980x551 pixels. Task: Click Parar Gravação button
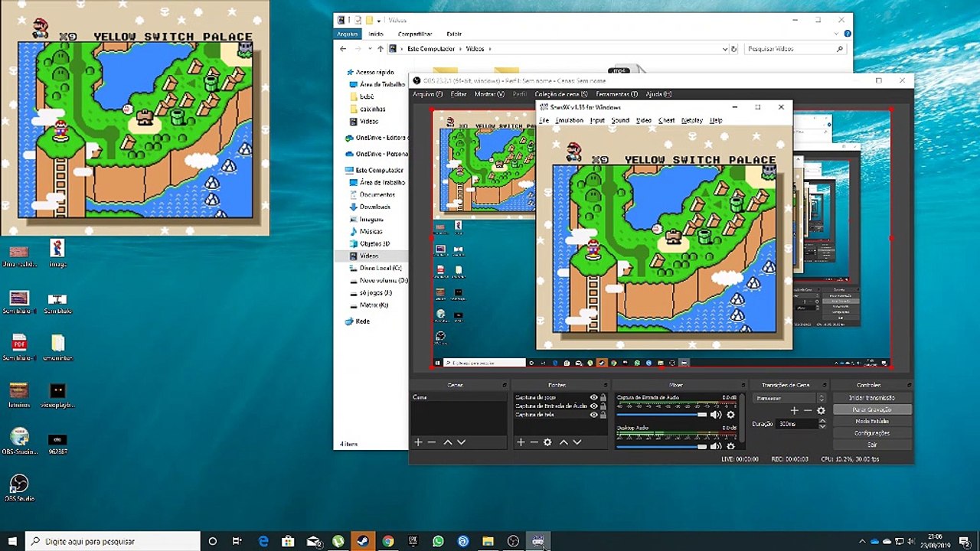click(872, 409)
